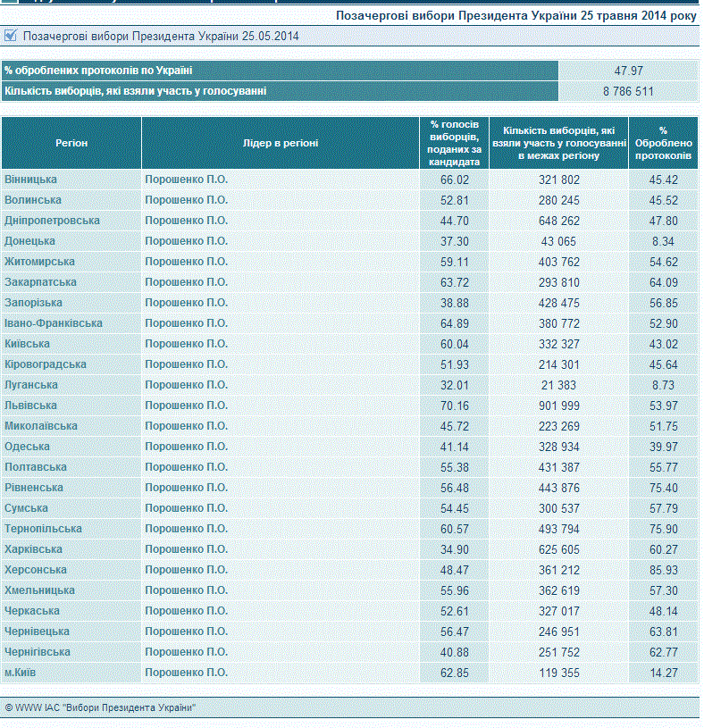
Task: Click the Донецька region link
Action: click(29, 241)
